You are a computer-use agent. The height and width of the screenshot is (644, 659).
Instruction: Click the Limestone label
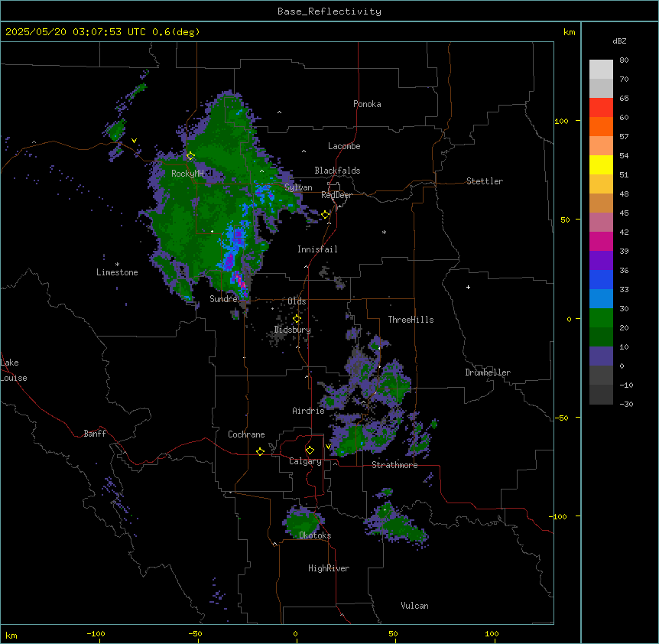[117, 272]
